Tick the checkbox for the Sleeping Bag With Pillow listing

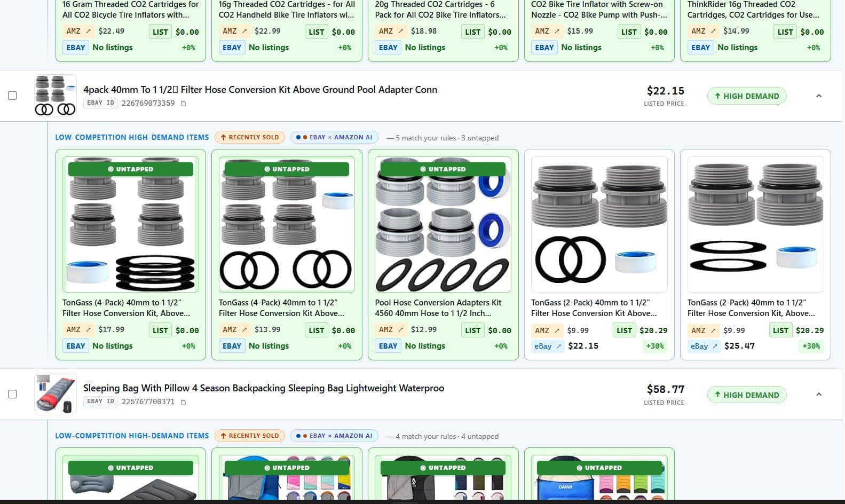point(12,394)
